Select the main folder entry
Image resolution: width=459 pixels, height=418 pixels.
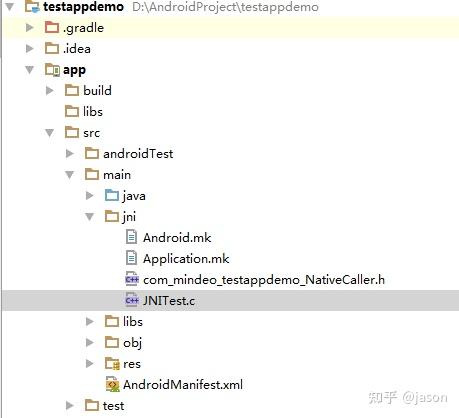click(x=117, y=175)
